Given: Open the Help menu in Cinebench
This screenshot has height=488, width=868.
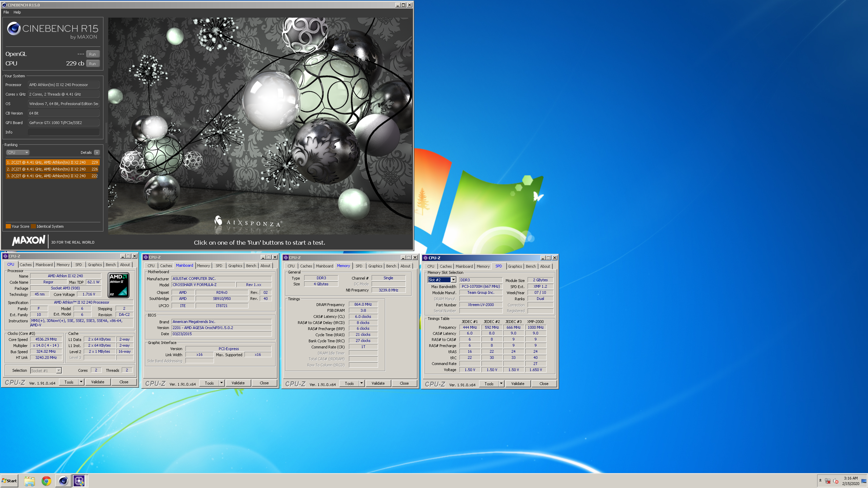Looking at the screenshot, I should (x=17, y=12).
